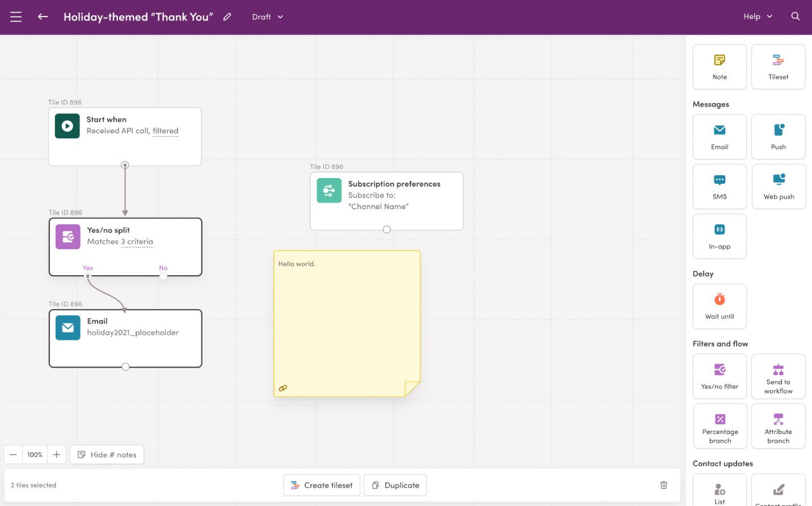This screenshot has height=506, width=812.
Task: Open the Draft status dropdown
Action: pyautogui.click(x=267, y=16)
